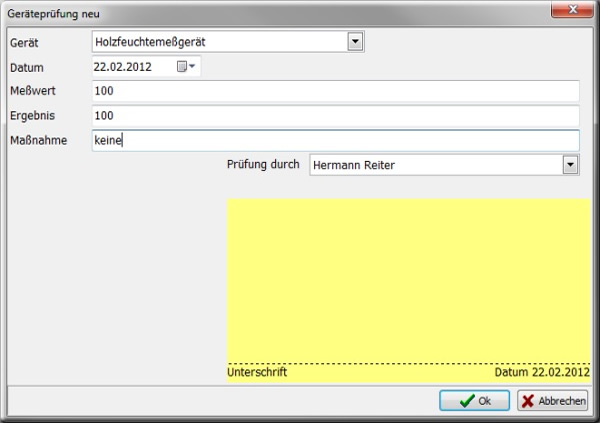The height and width of the screenshot is (423, 600).
Task: Click the date field showing 22.02.2012
Action: pos(146,67)
